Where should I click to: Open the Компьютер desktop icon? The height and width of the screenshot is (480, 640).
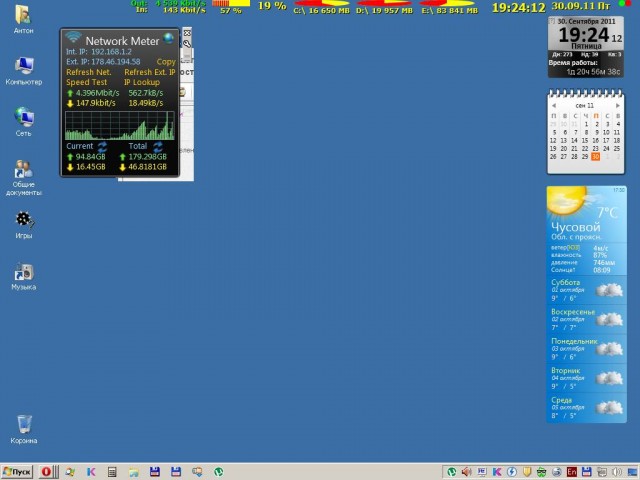point(23,68)
